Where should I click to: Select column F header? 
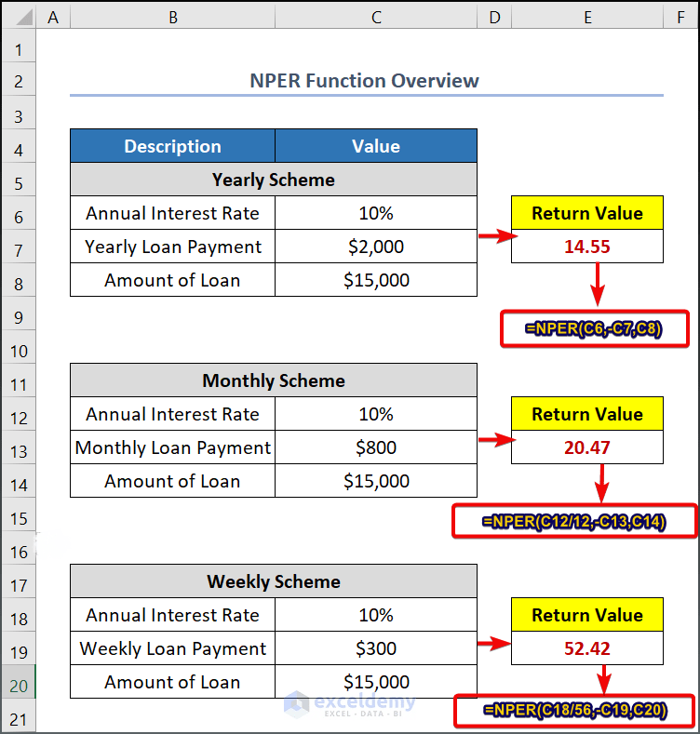[680, 18]
